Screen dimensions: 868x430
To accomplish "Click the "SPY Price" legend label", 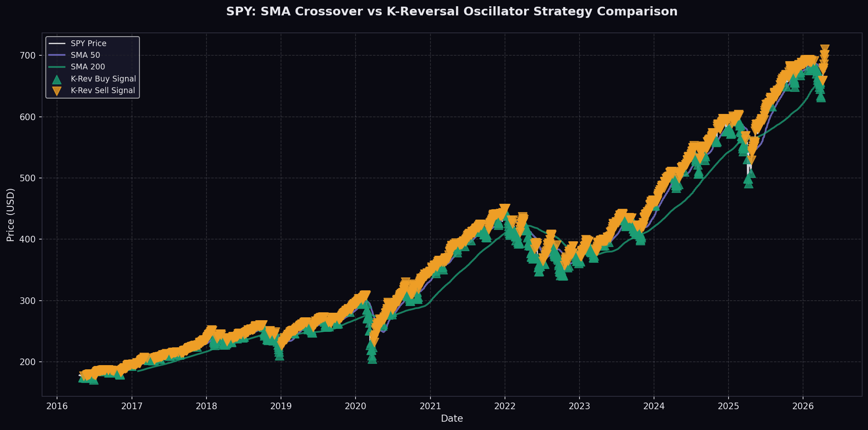I will [88, 43].
